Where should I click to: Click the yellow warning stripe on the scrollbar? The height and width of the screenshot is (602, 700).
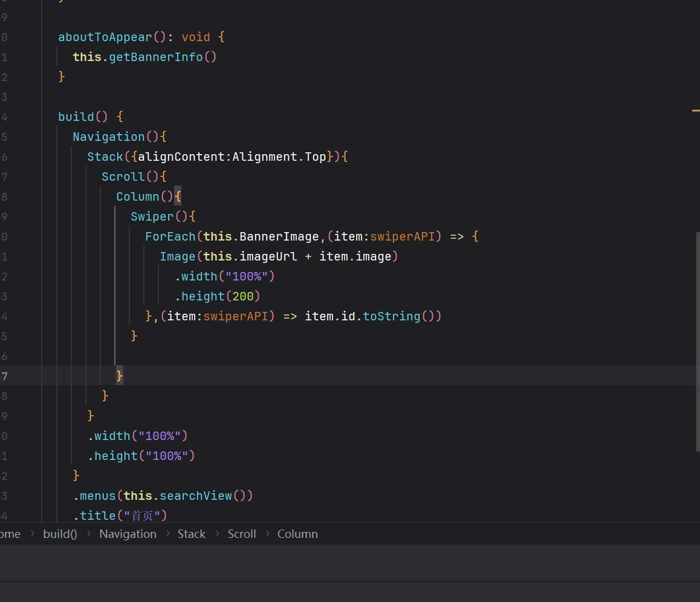tap(696, 111)
